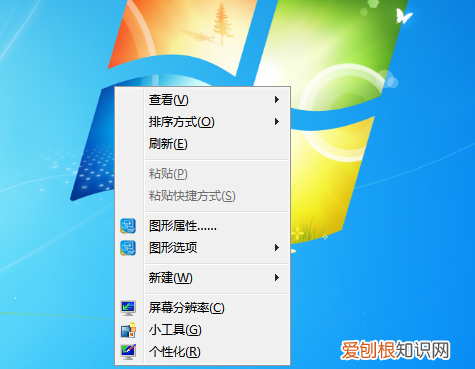Select the 图形选项 menu entry

(202, 248)
